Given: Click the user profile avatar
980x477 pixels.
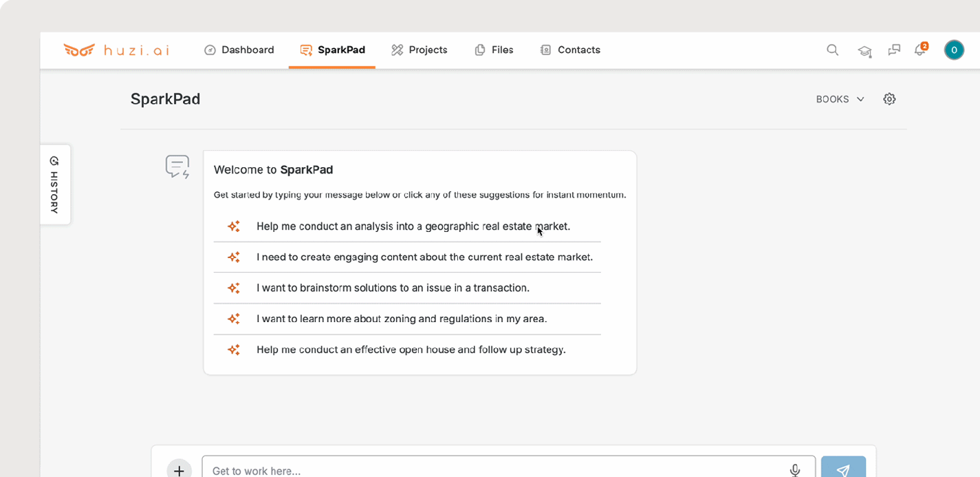Looking at the screenshot, I should 954,50.
